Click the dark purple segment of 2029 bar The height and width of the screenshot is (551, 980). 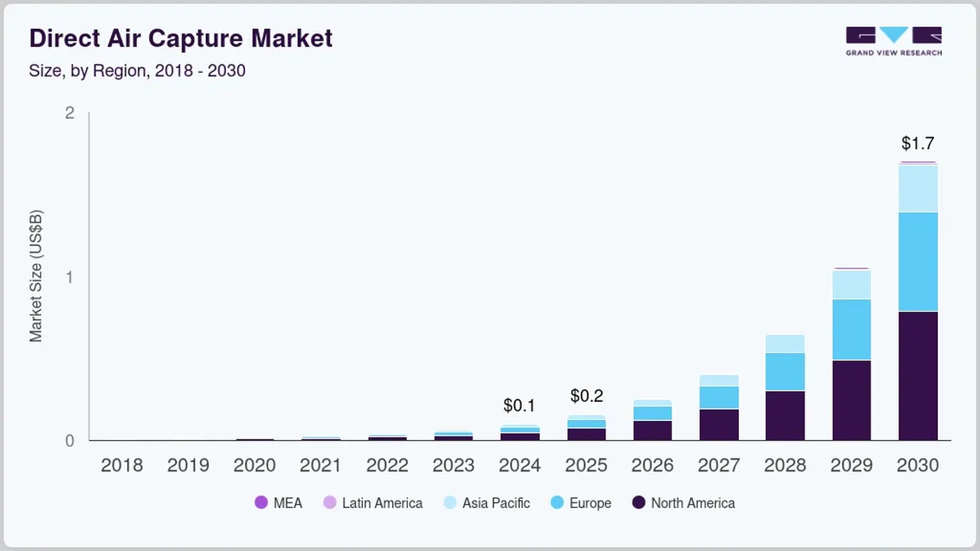point(851,398)
